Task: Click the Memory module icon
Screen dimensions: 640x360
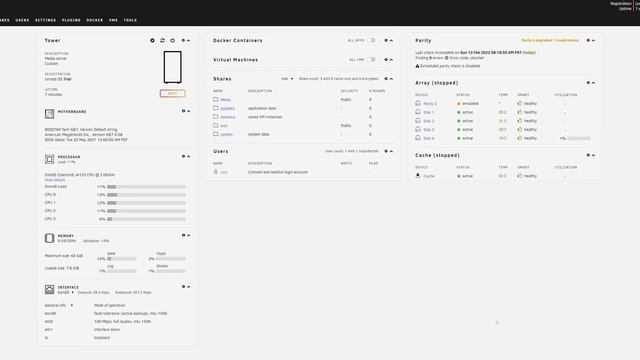Action: coord(49,238)
